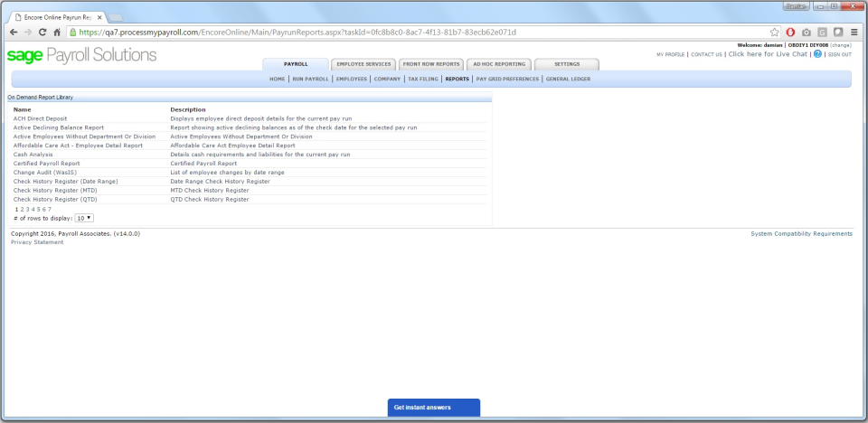Image resolution: width=868 pixels, height=423 pixels.
Task: Open the Ad Hoc Reporting tab
Action: point(498,64)
